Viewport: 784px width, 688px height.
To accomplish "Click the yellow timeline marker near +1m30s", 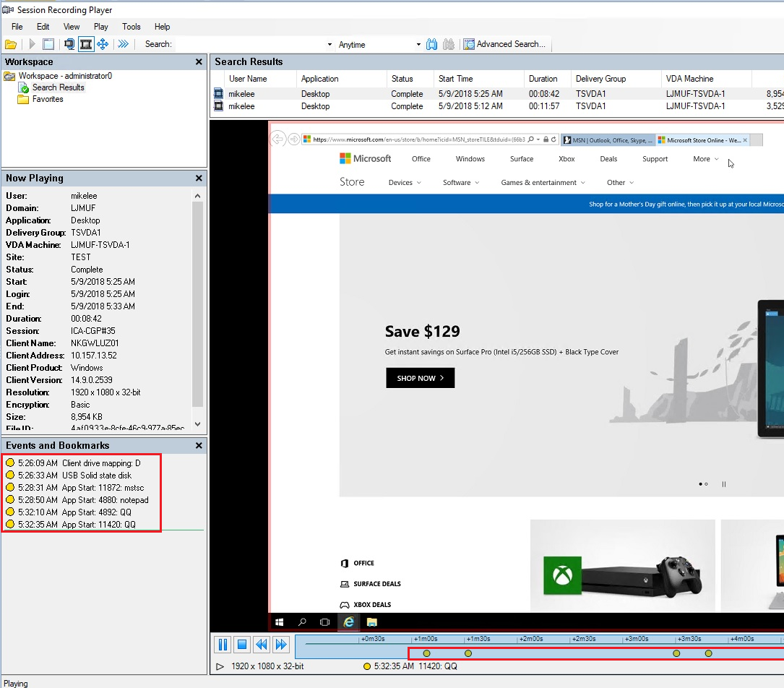I will pos(468,653).
